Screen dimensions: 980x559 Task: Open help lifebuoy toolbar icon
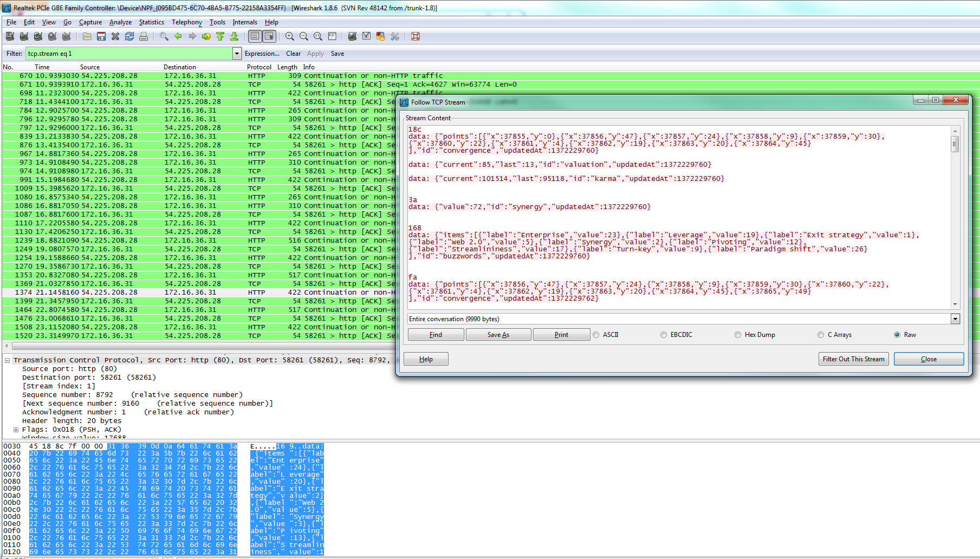click(x=416, y=36)
